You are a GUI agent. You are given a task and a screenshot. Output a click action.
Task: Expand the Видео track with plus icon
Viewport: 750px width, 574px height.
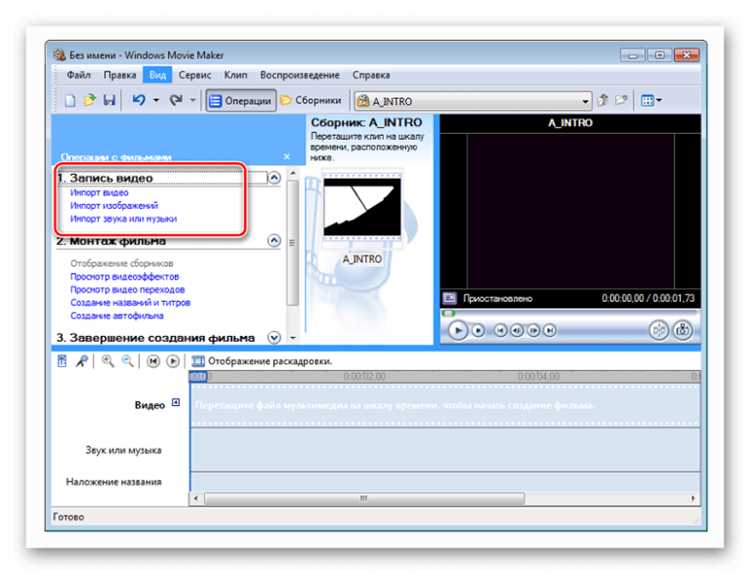click(x=176, y=402)
